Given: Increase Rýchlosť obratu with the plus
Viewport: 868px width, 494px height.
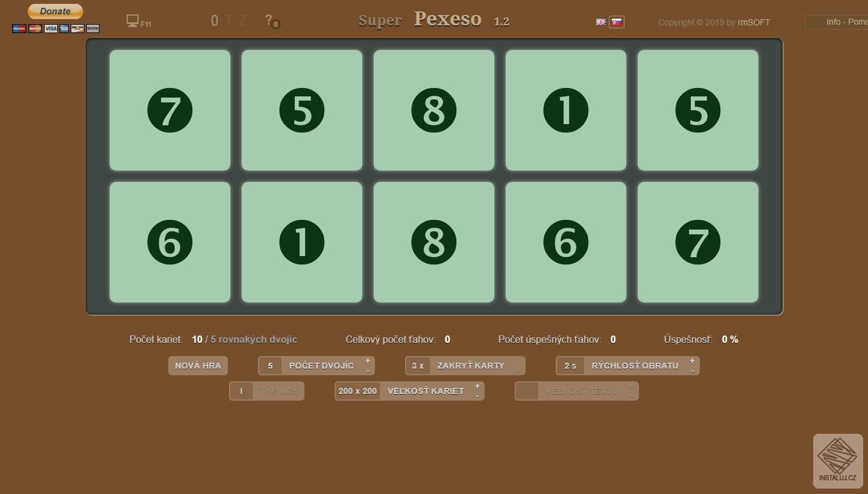Looking at the screenshot, I should click(x=692, y=361).
